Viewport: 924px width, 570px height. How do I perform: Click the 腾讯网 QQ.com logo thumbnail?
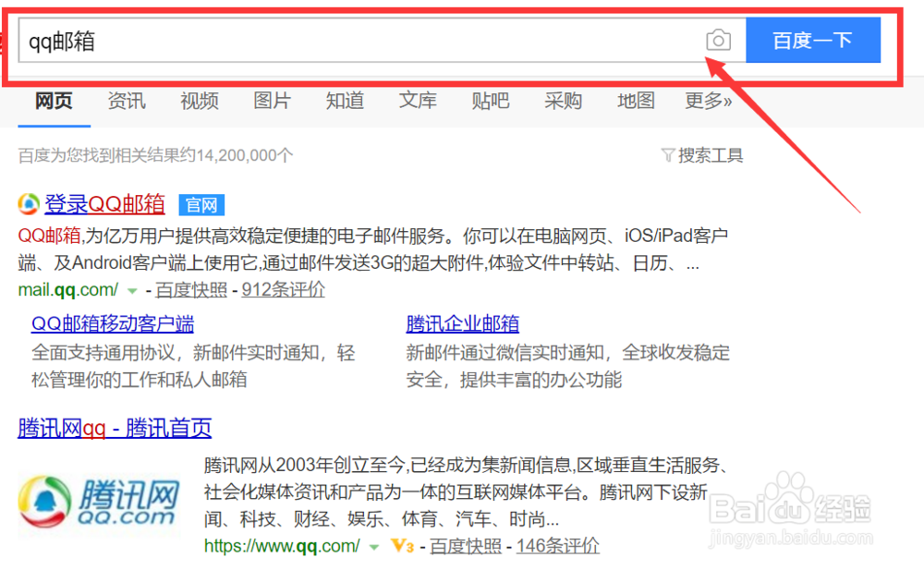[99, 502]
